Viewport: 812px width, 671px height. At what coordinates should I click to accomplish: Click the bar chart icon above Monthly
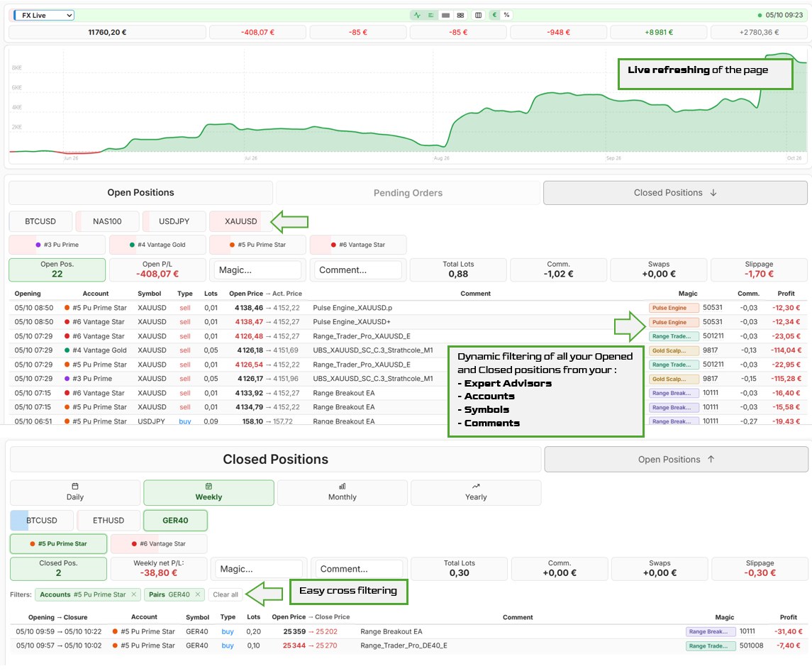(343, 486)
